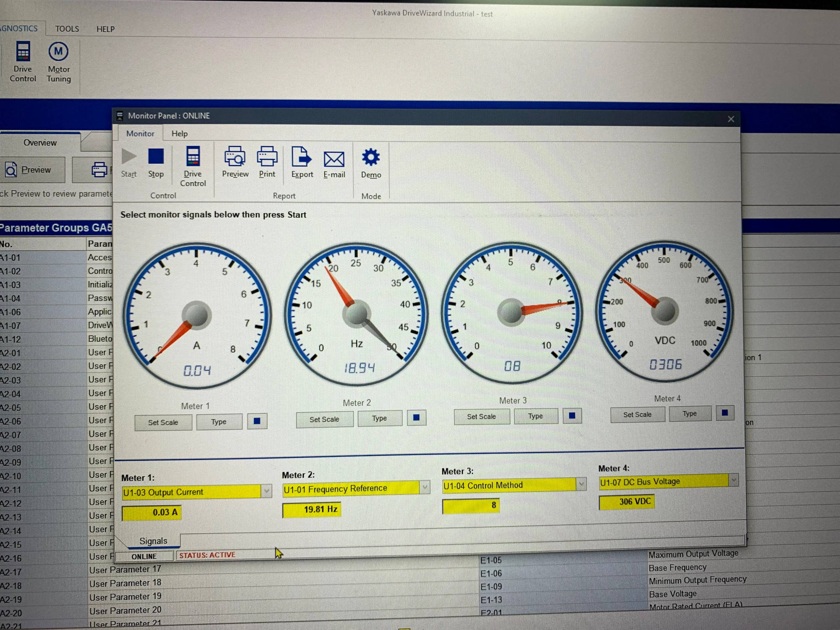This screenshot has height=630, width=840.
Task: Click the Preview report icon in Monitor Panel
Action: click(x=235, y=157)
